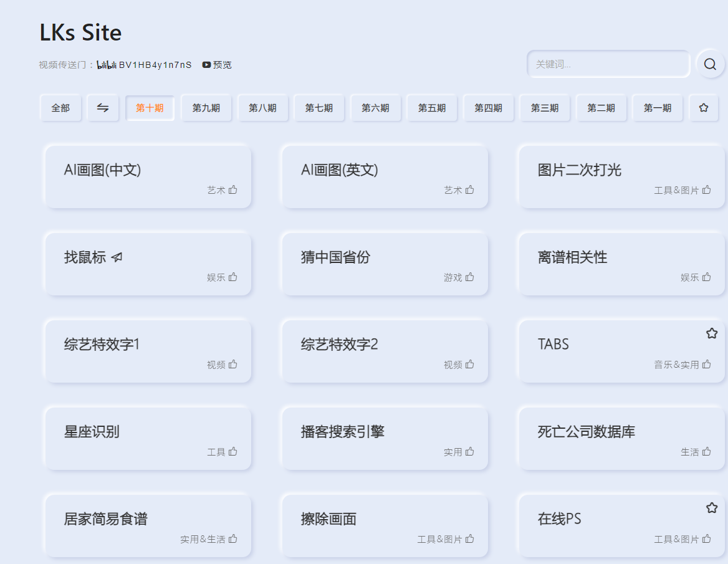
Task: Switch to the 第九期 tab
Action: click(x=206, y=108)
